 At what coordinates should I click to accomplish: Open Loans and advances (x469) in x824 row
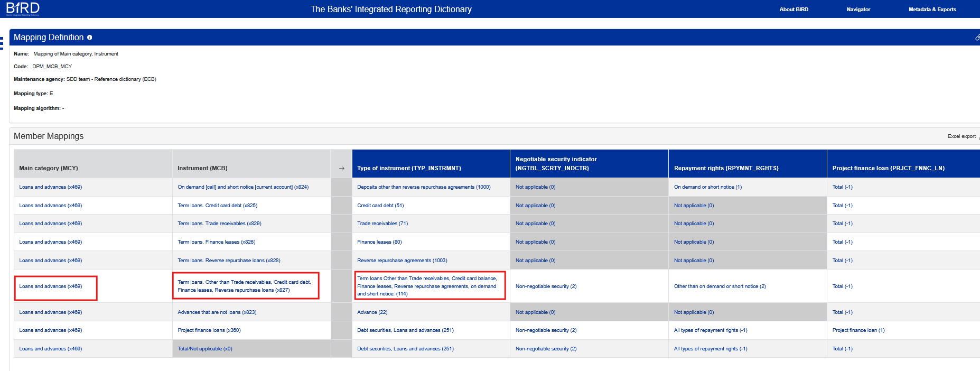(51, 187)
